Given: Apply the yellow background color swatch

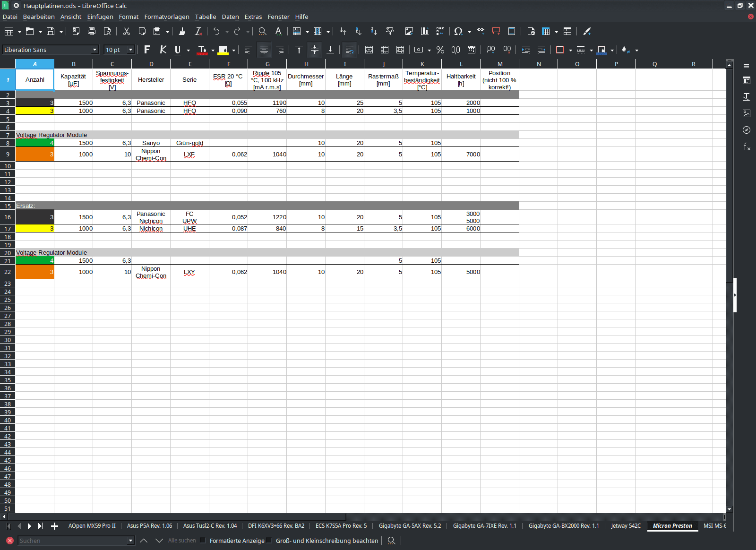Looking at the screenshot, I should coord(223,50).
